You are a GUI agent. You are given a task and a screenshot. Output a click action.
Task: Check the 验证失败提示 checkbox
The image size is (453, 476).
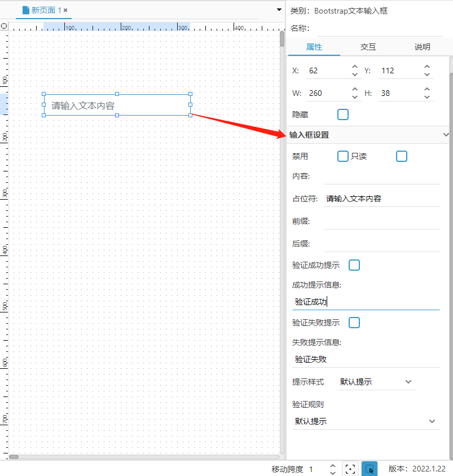354,323
